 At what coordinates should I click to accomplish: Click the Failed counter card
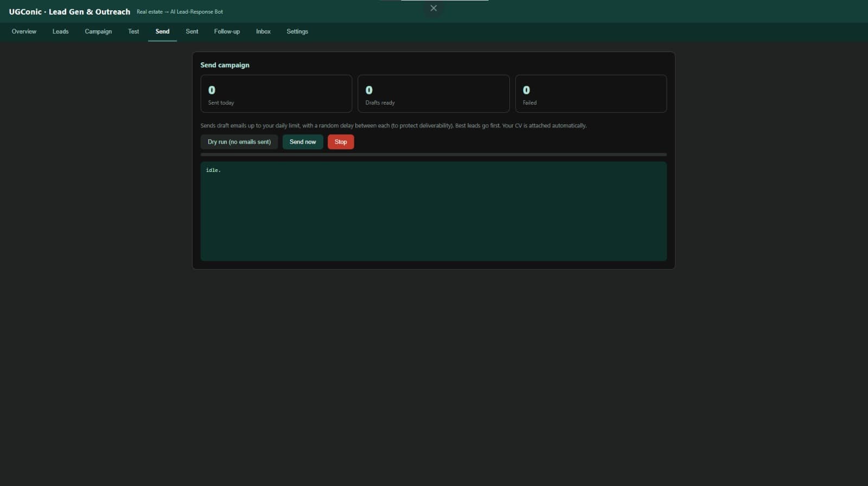click(591, 94)
